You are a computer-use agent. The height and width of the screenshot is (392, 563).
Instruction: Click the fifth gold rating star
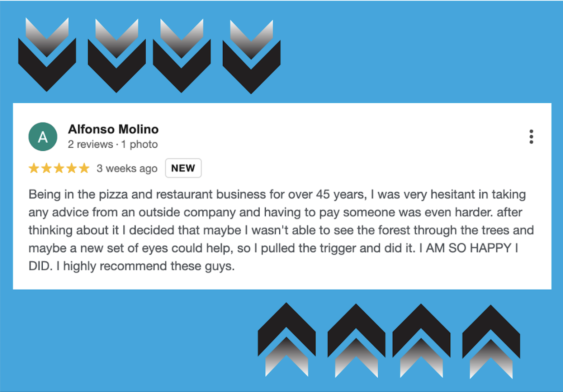[84, 168]
